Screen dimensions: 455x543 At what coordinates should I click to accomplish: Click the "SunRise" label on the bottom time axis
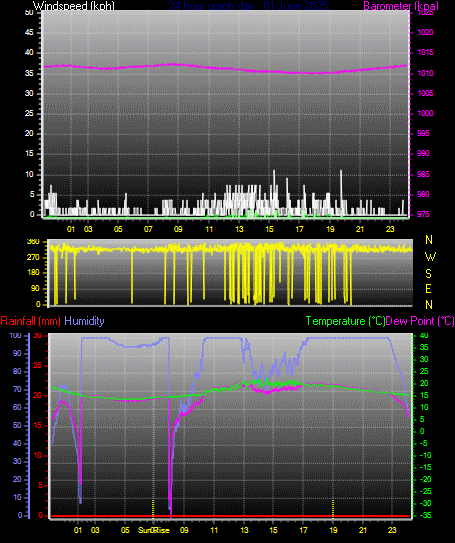[x=154, y=530]
